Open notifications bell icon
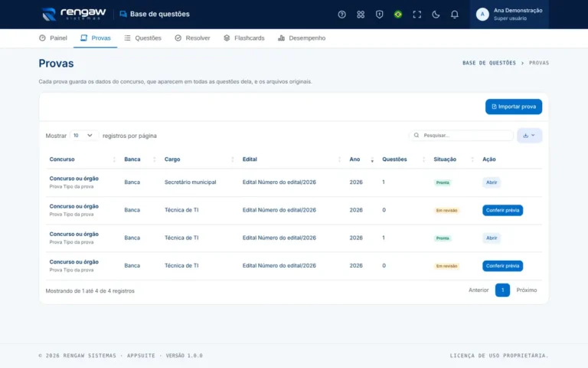Viewport: 588px width, 368px height. pyautogui.click(x=454, y=15)
